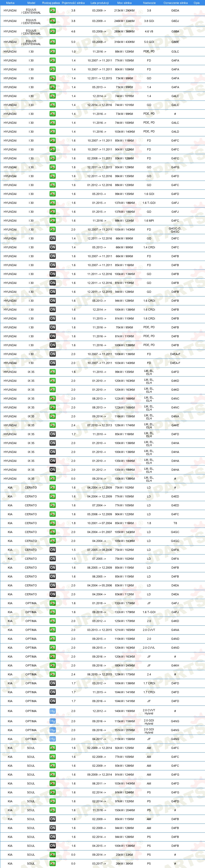Viewport: 205px width, 868px height.
Task: Click the engine code G4GC-G, G4GC
Action: [175, 230]
